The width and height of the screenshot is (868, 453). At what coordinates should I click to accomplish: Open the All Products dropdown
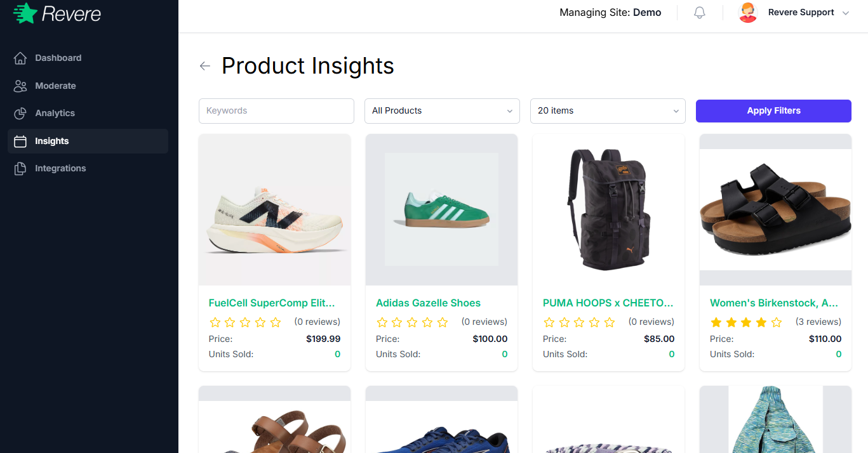coord(441,111)
